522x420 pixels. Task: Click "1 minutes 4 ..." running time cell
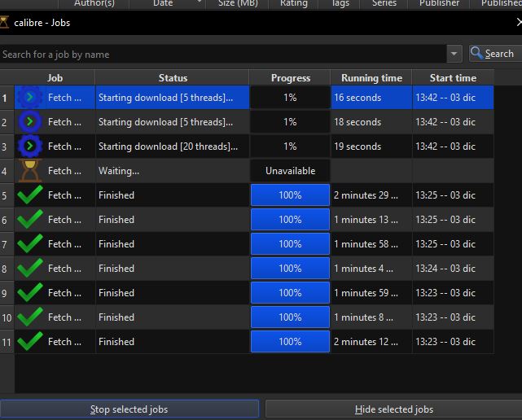point(371,269)
